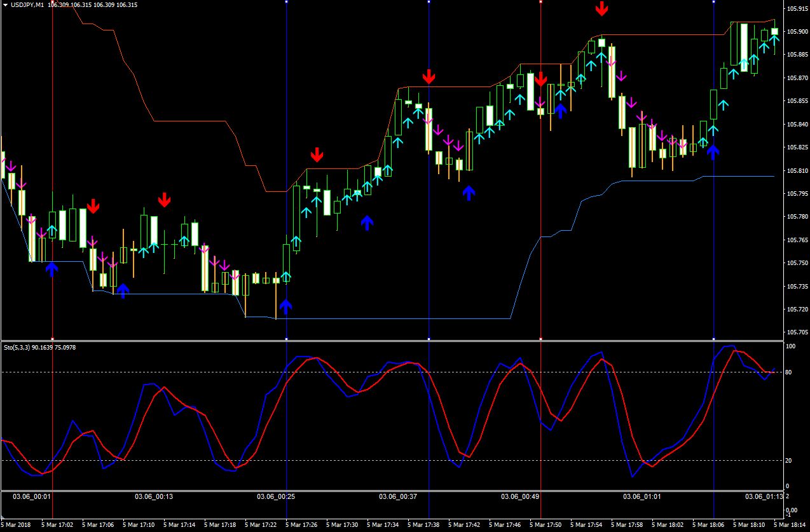Click the stochastic level 20 label
This screenshot has width=810, height=532.
tap(789, 461)
